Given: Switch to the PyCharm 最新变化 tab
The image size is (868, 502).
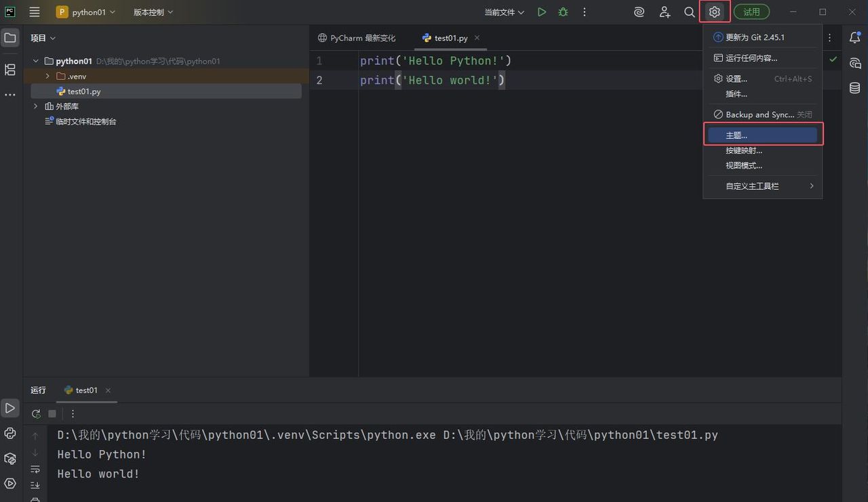Looking at the screenshot, I should click(357, 38).
